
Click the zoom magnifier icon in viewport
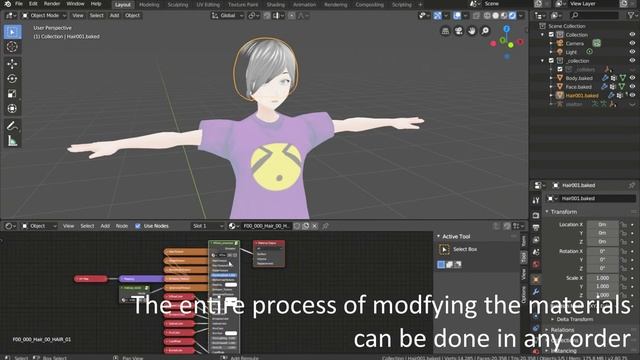coord(485,31)
